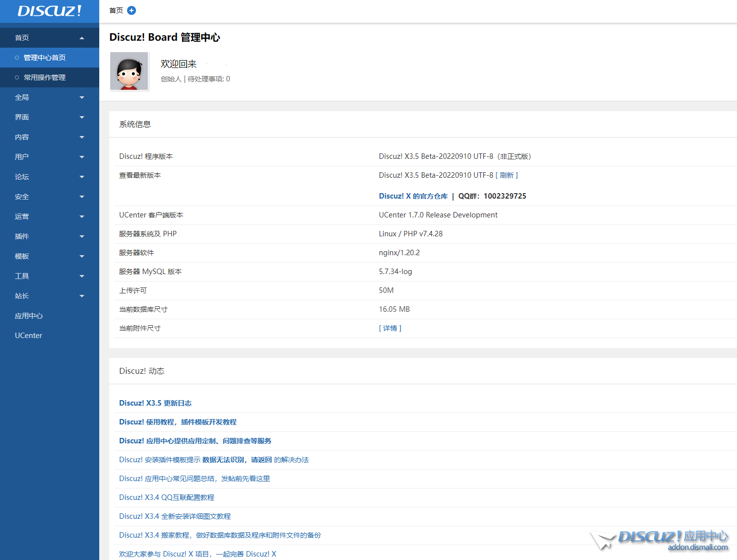Expand the 界面 sidebar menu arrow
This screenshot has height=560, width=737.
(x=82, y=118)
